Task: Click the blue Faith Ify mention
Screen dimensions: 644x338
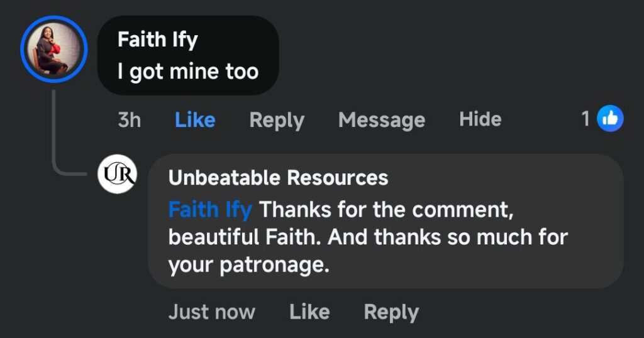Action: click(x=210, y=209)
